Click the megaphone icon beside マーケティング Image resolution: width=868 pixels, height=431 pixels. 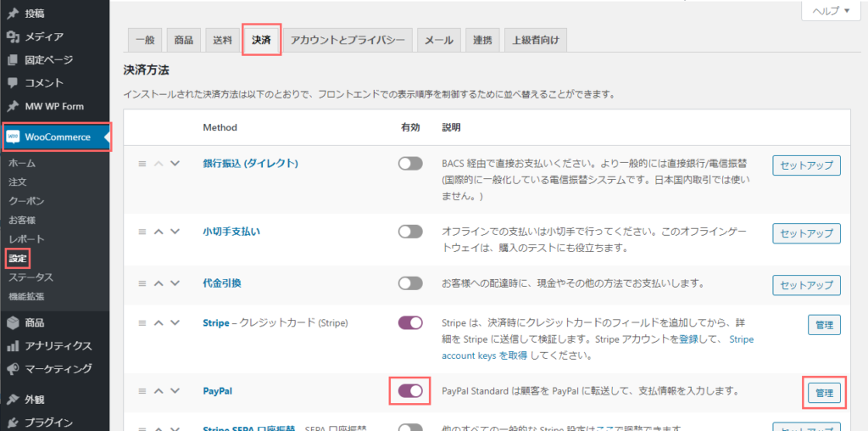pos(14,368)
